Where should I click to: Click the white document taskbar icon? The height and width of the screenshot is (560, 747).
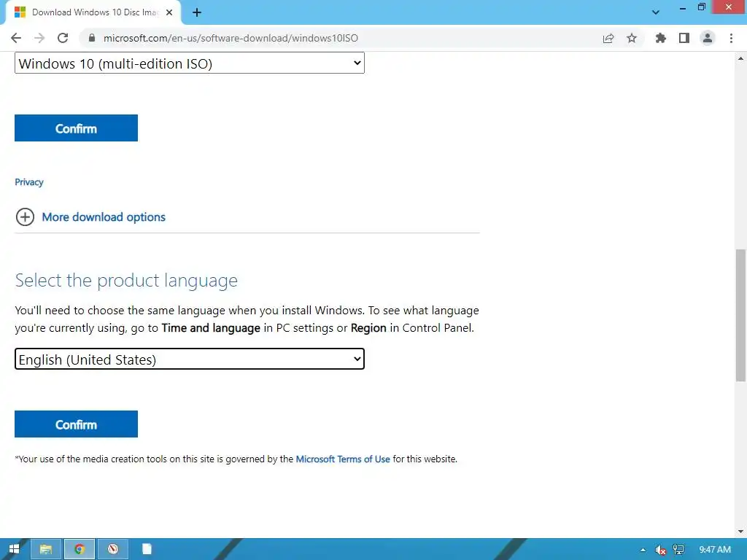click(147, 549)
